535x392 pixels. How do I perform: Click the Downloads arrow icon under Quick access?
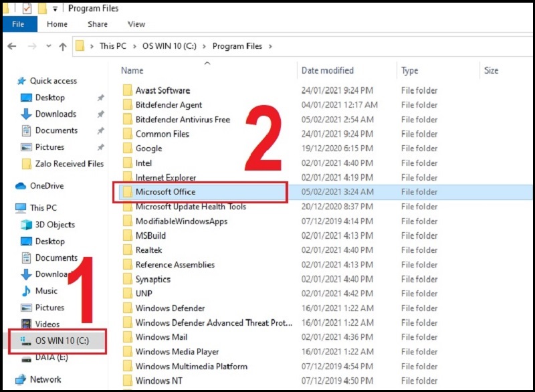click(26, 114)
